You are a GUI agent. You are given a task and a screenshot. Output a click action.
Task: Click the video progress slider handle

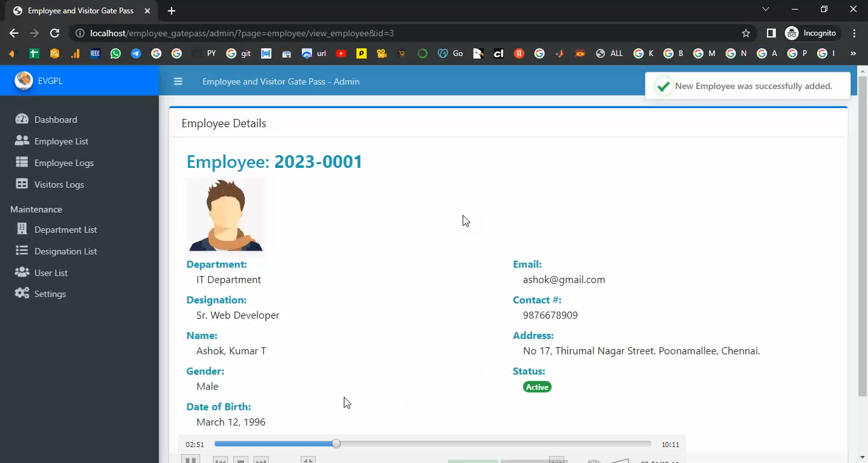coord(336,443)
